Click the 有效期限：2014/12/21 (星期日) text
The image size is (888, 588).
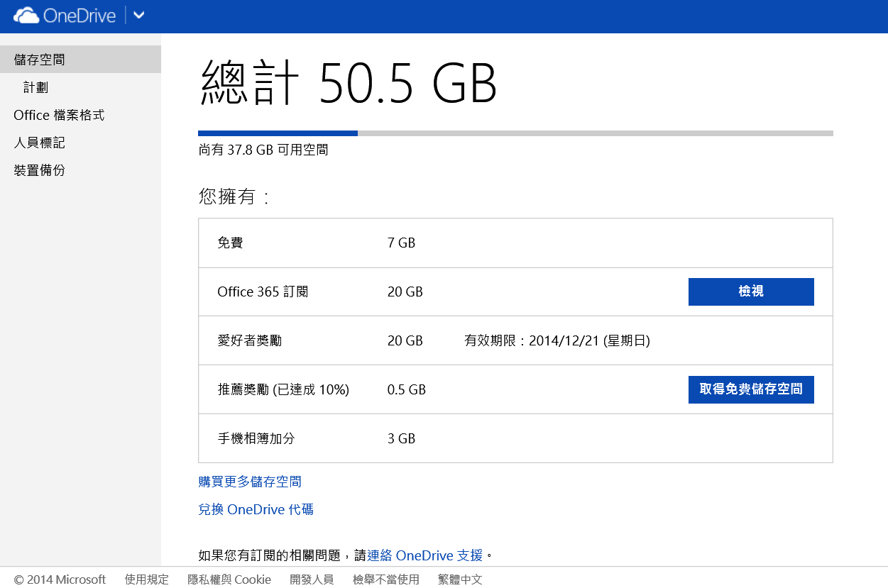point(557,340)
